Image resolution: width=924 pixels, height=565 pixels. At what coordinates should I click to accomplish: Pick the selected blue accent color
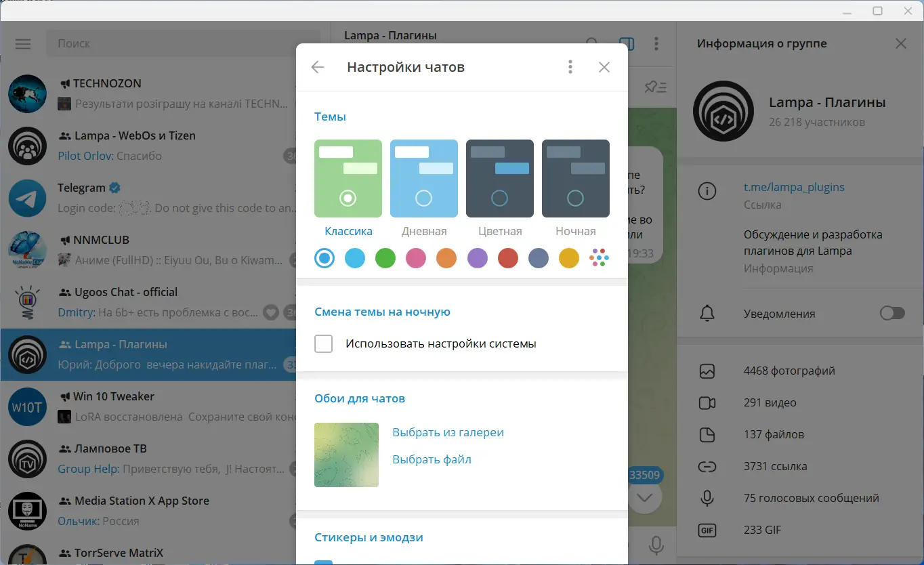(x=324, y=258)
